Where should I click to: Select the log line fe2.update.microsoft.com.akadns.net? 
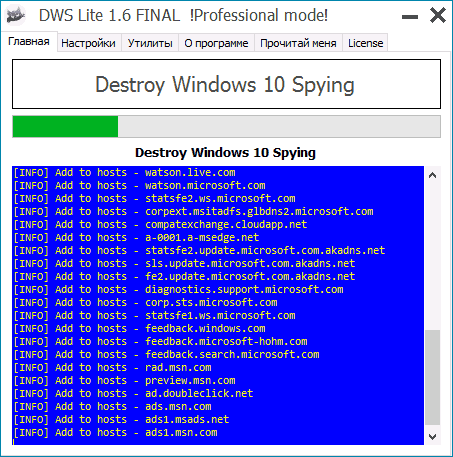pyautogui.click(x=184, y=277)
